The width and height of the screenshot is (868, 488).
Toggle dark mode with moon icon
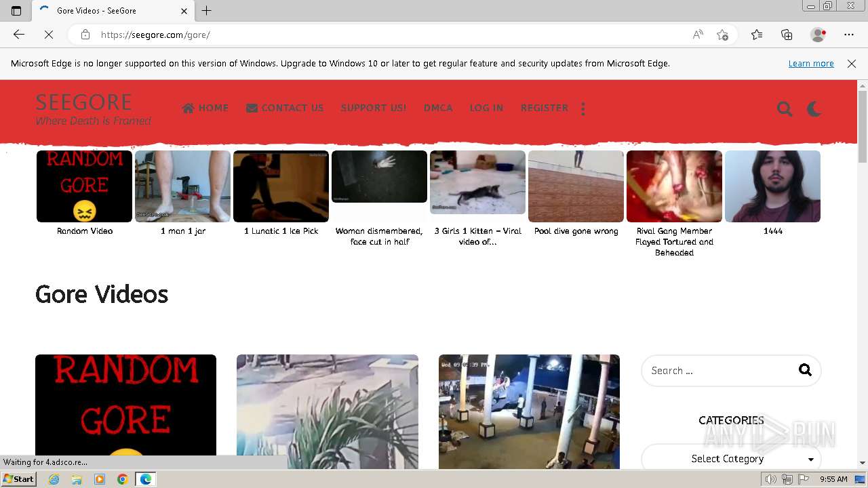pyautogui.click(x=814, y=108)
